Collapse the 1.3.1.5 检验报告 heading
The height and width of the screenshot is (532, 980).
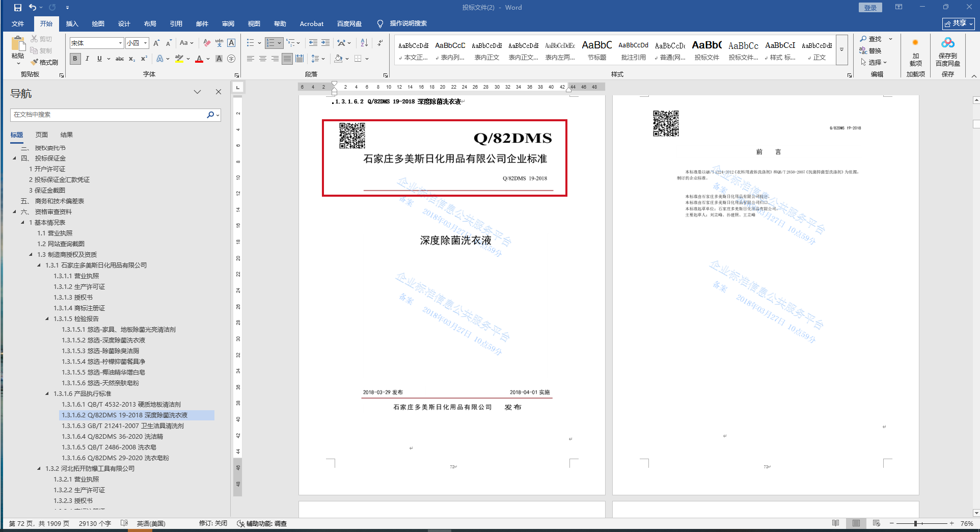[x=47, y=319]
